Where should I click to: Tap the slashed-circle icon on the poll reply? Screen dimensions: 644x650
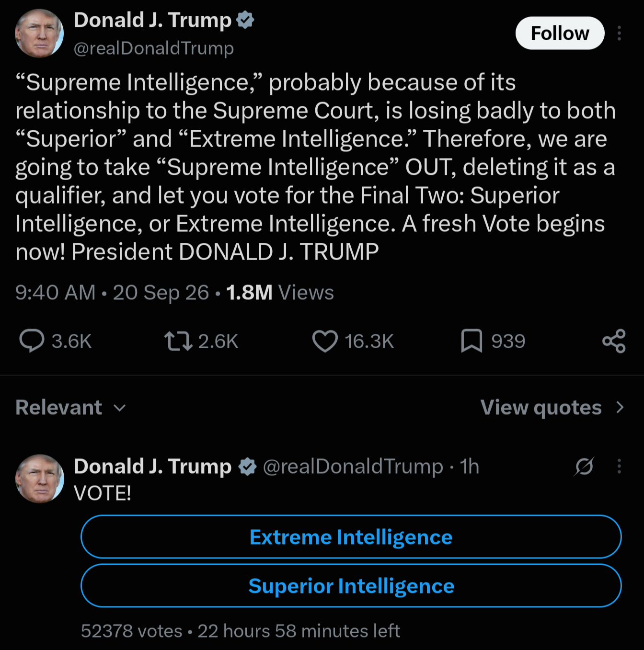[x=584, y=466]
